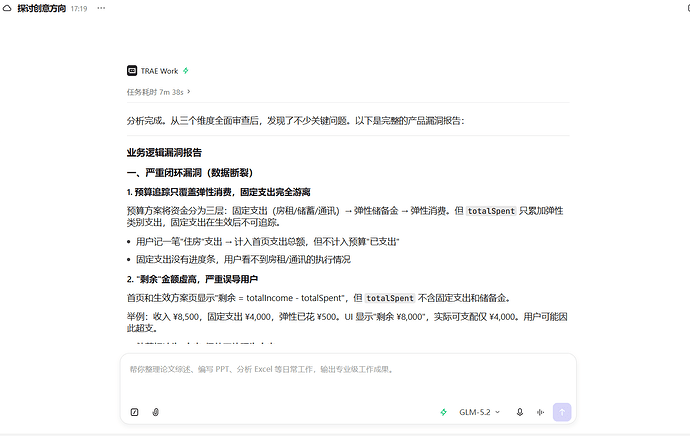The height and width of the screenshot is (436, 690).
Task: Expand the task duration 7m 38s details
Action: coord(158,92)
